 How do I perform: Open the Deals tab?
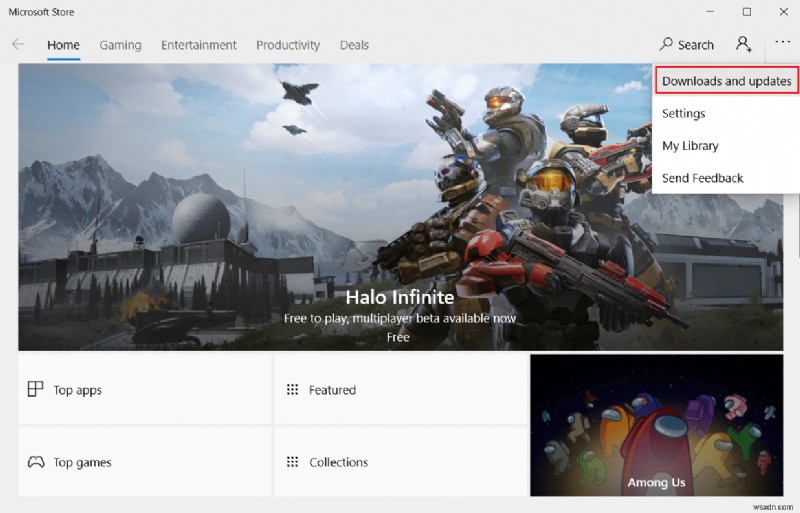pyautogui.click(x=354, y=45)
